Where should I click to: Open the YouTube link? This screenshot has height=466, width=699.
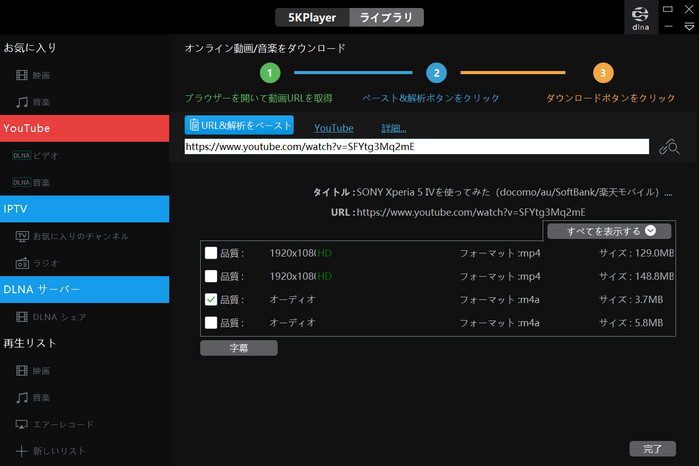click(333, 128)
